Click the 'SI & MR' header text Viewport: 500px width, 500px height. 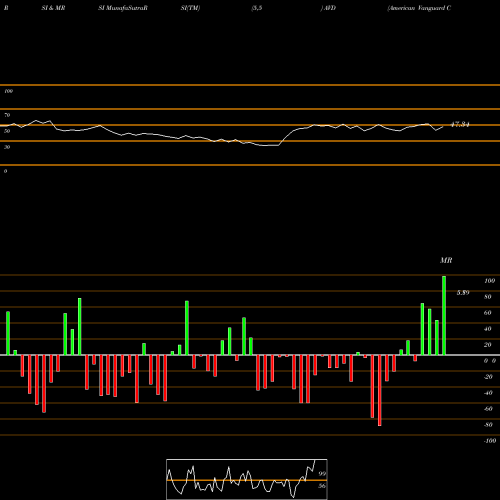coord(53,8)
